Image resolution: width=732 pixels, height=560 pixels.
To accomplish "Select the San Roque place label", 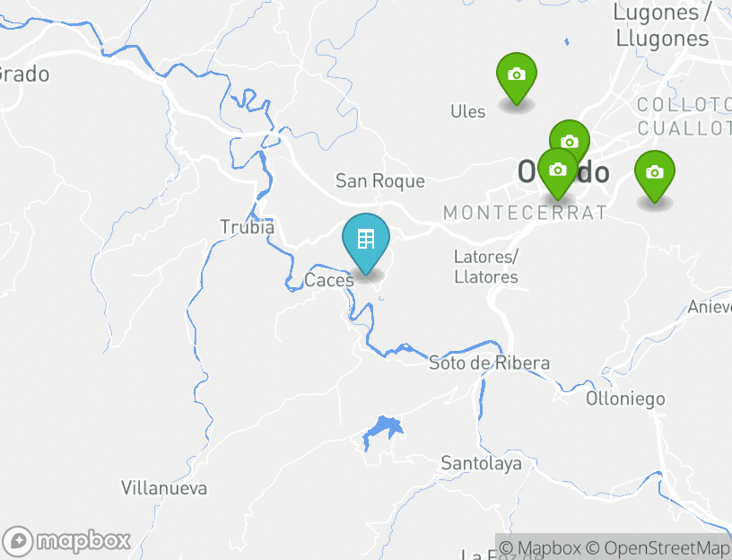I will (x=380, y=181).
